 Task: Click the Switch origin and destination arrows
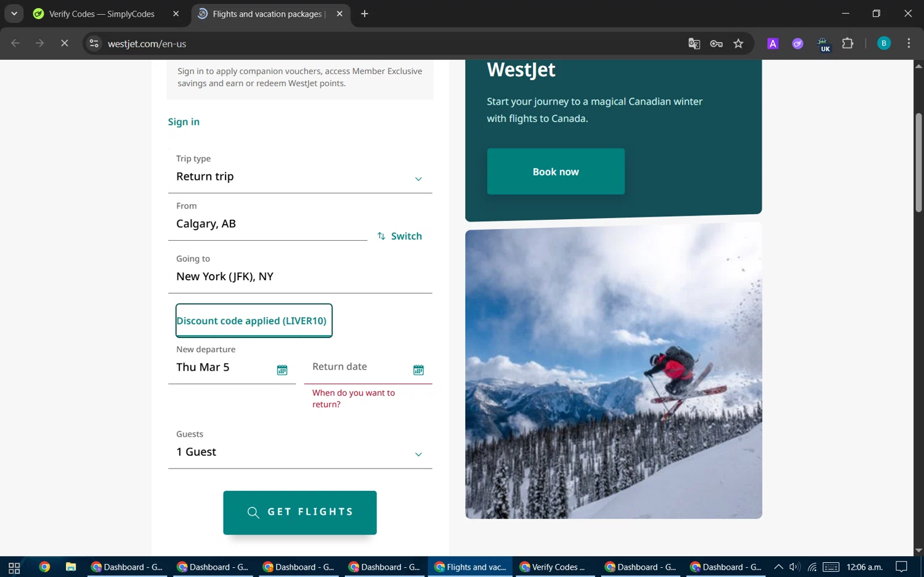[x=400, y=236]
